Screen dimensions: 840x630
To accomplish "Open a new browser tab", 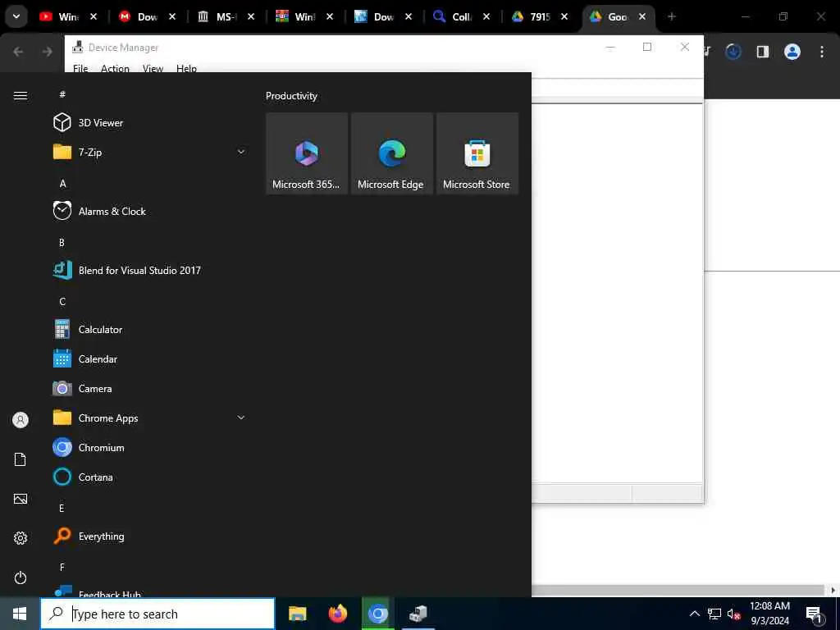I will click(671, 16).
